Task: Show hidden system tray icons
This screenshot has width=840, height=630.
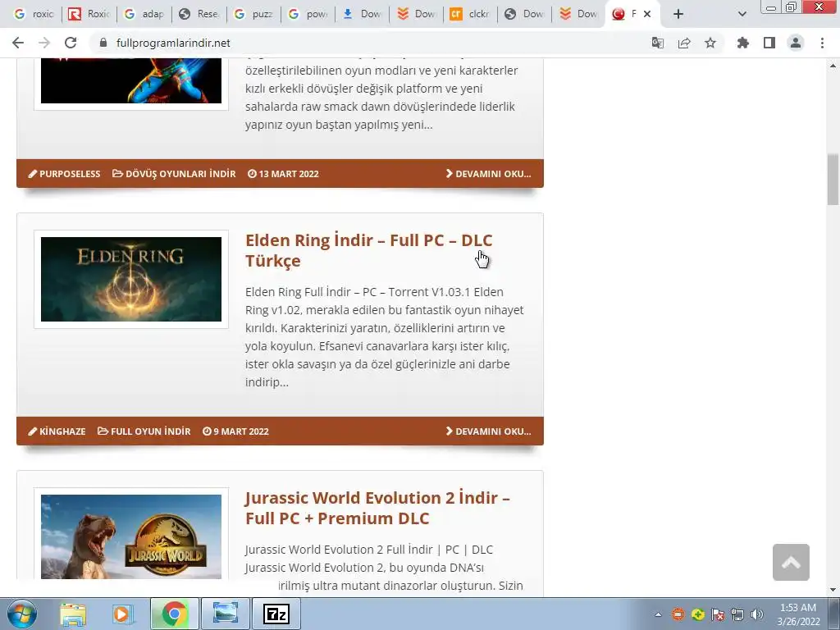Action: point(658,614)
